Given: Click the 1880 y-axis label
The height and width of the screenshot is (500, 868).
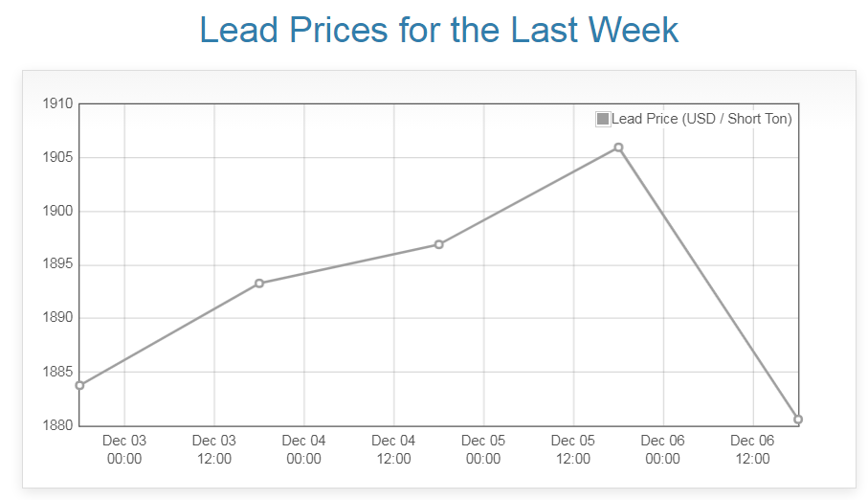Looking at the screenshot, I should click(58, 425).
